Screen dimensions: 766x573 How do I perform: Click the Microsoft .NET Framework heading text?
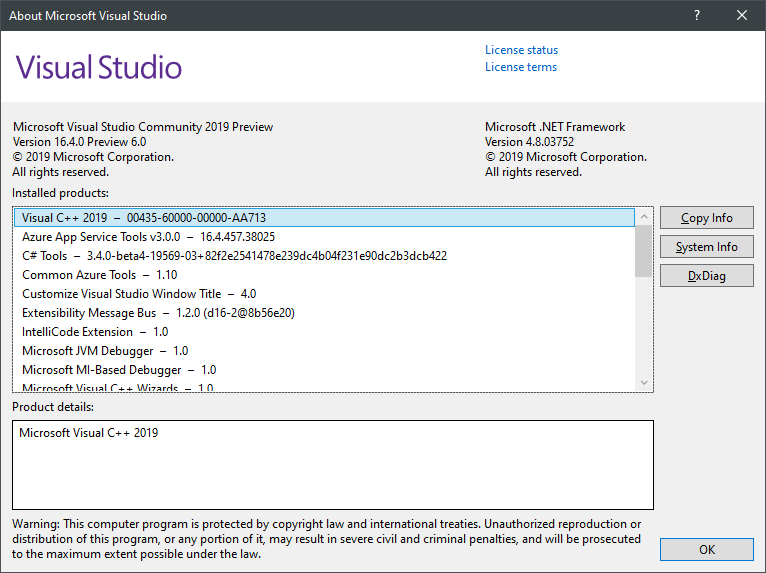555,127
